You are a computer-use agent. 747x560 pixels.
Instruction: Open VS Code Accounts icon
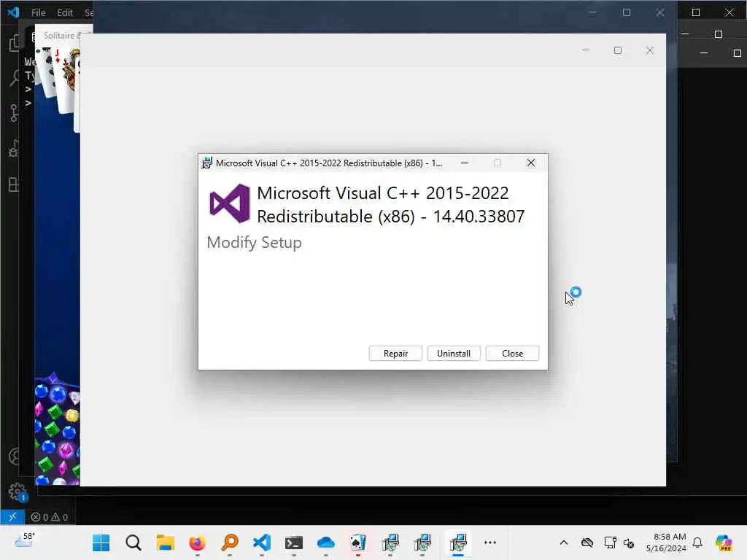point(15,456)
